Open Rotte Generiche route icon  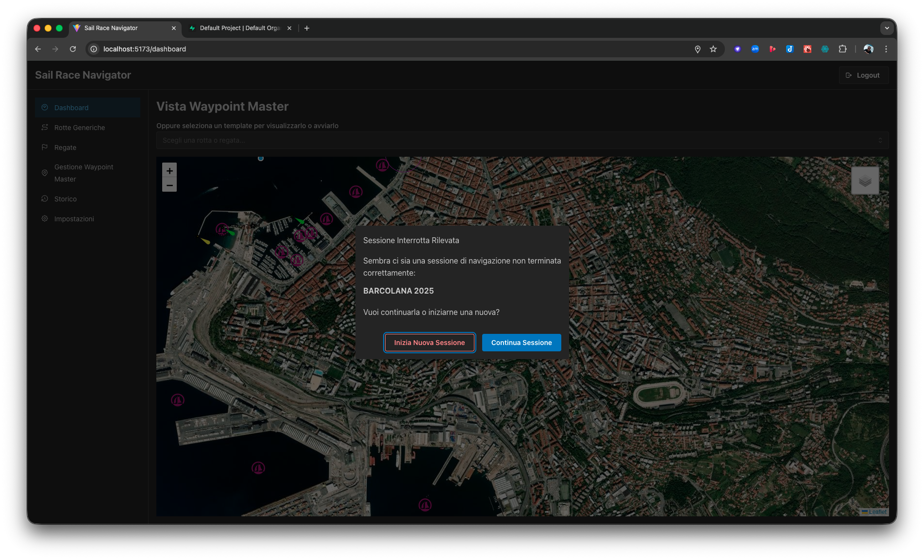point(45,127)
